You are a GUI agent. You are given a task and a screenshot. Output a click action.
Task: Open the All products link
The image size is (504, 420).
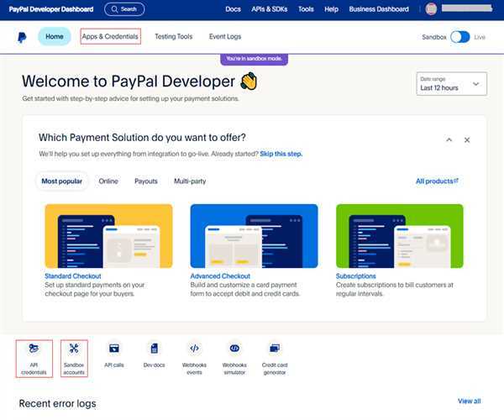pyautogui.click(x=437, y=181)
